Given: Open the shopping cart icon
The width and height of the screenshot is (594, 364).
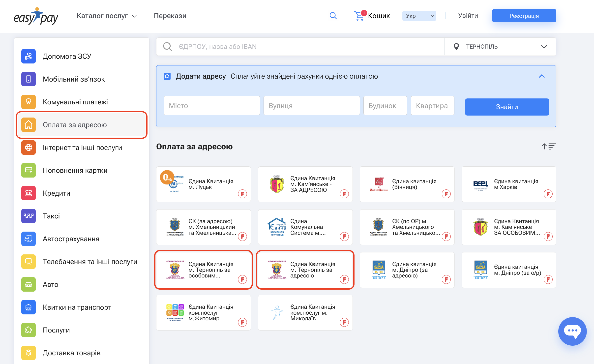Looking at the screenshot, I should 359,16.
